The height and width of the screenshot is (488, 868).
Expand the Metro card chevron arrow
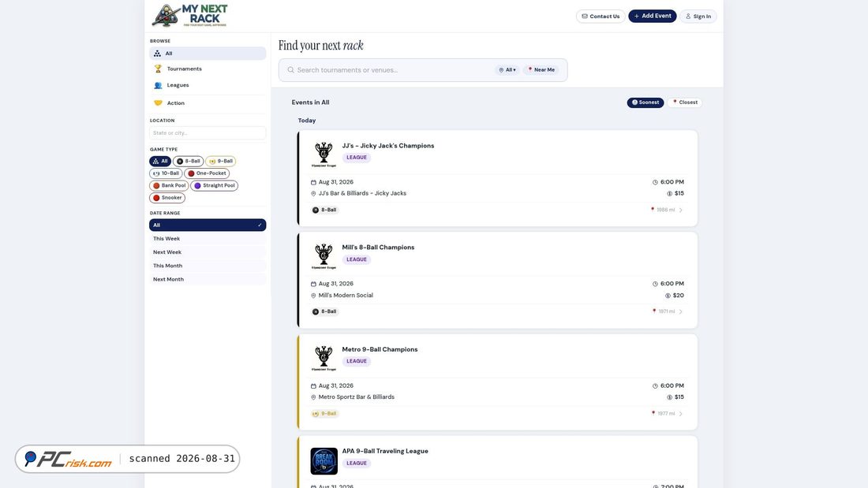click(681, 414)
